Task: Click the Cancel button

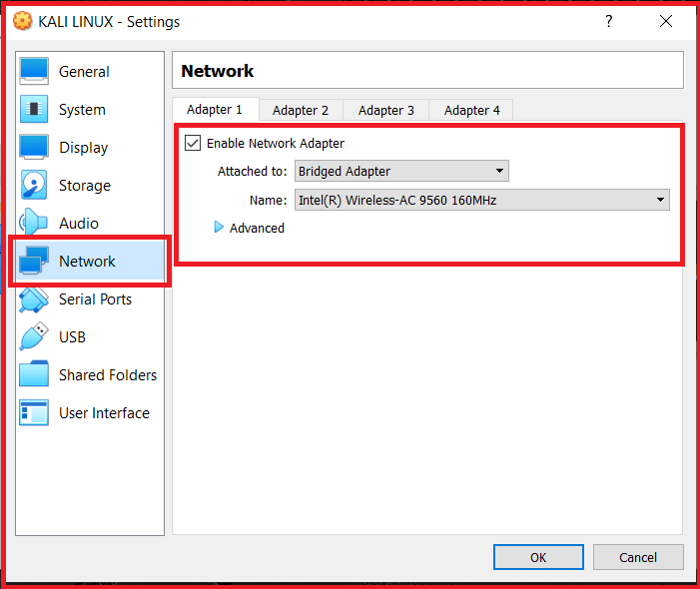Action: [x=638, y=557]
